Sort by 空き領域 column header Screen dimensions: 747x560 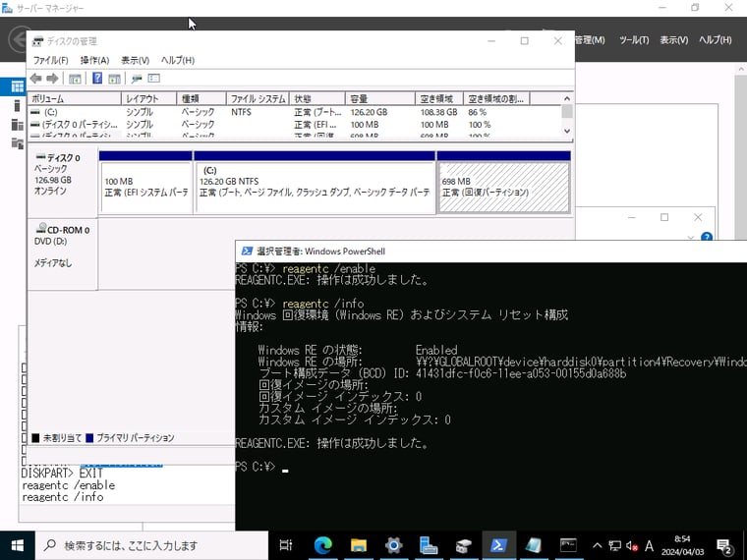click(x=439, y=98)
